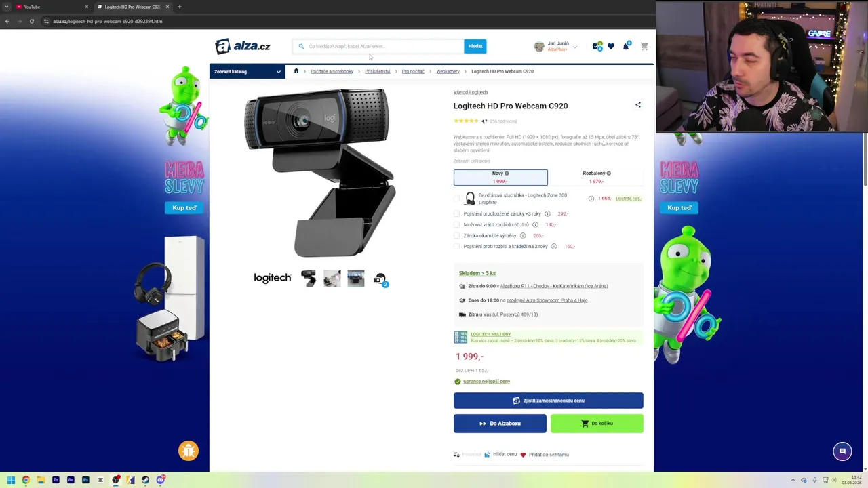Expand the Zobrazit katalog dropdown
868x488 pixels.
pyautogui.click(x=248, y=71)
